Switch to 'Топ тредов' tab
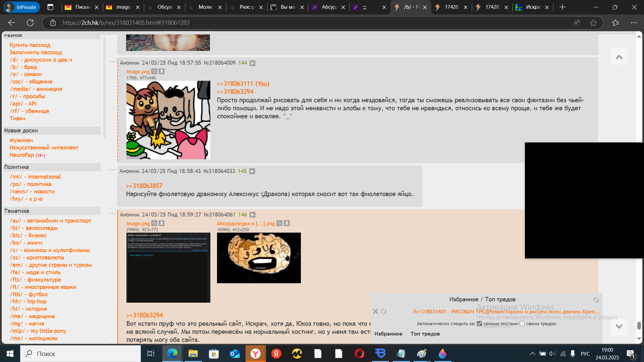The width and height of the screenshot is (644, 362). pyautogui.click(x=425, y=334)
